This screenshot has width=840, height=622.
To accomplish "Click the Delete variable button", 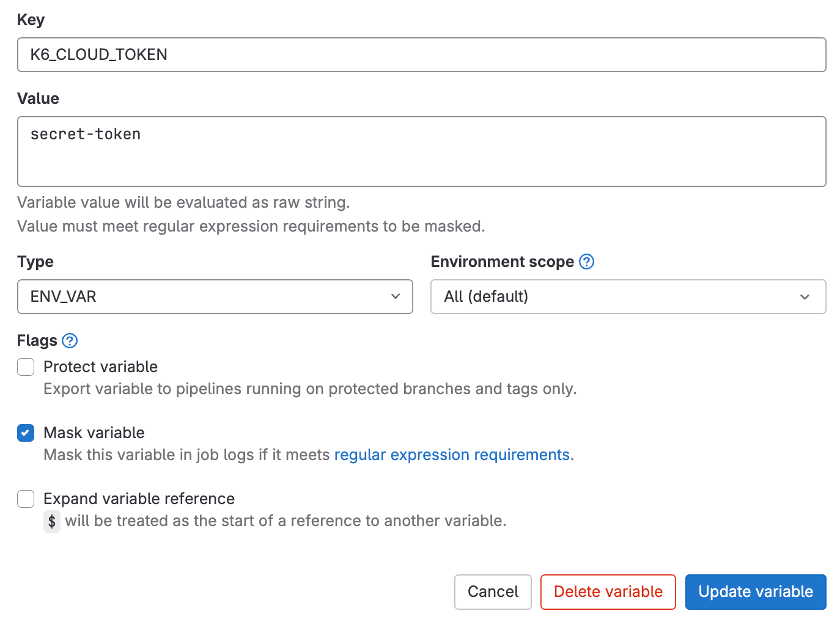I will tap(608, 591).
